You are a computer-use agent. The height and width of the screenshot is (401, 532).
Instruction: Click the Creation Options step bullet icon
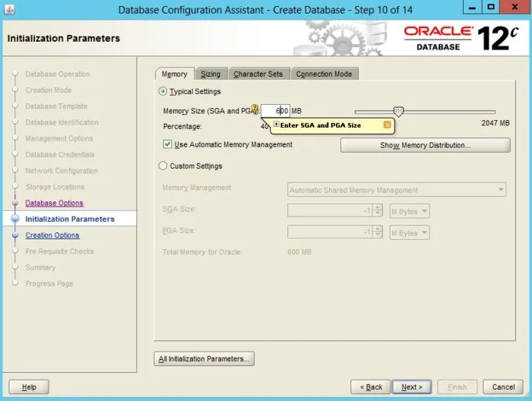coord(15,235)
